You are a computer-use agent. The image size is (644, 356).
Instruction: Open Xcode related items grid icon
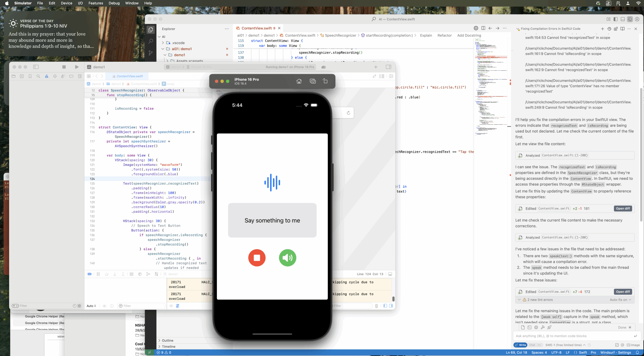[x=89, y=76]
